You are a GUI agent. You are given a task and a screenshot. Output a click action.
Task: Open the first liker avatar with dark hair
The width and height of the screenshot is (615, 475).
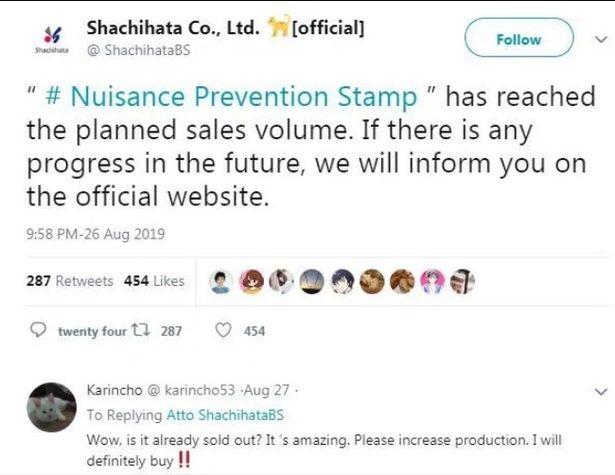click(221, 282)
